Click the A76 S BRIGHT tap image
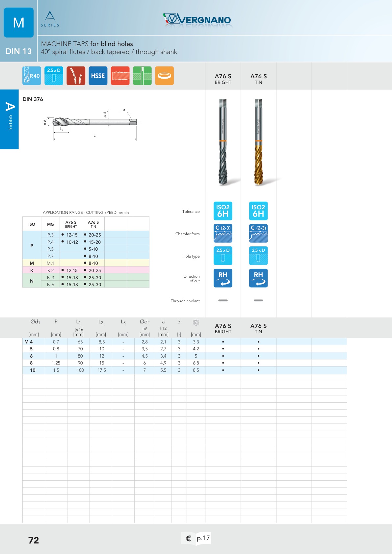392x554 pixels. click(x=223, y=141)
